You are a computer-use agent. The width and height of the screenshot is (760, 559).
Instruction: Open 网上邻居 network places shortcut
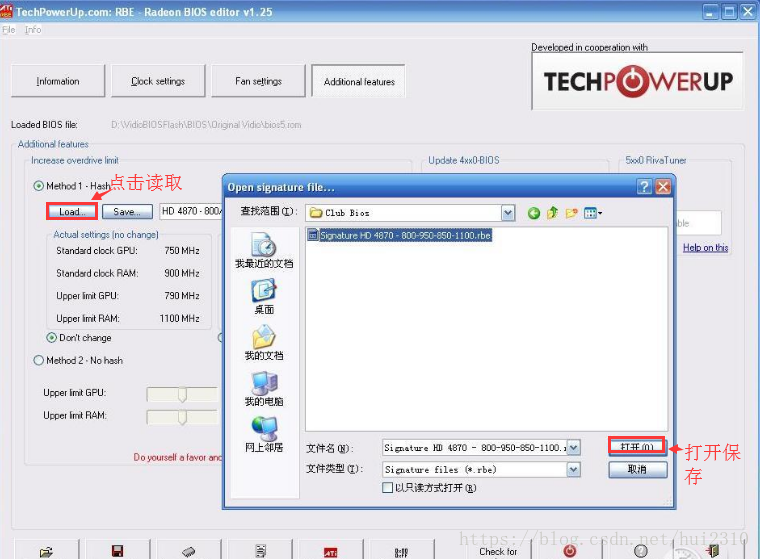pyautogui.click(x=264, y=434)
